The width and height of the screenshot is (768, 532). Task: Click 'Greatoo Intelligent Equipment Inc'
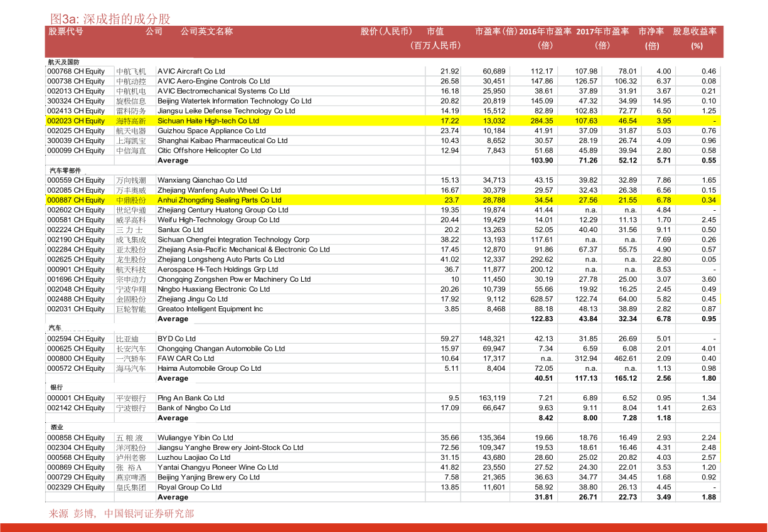coord(210,309)
